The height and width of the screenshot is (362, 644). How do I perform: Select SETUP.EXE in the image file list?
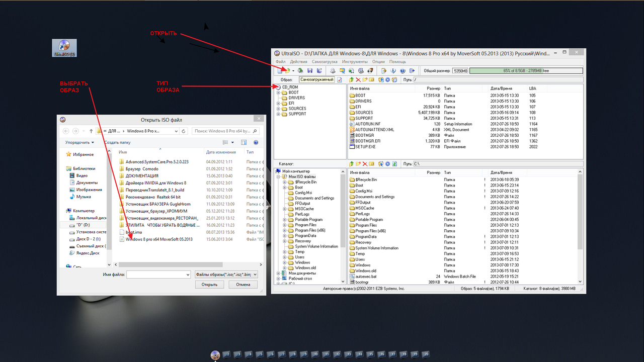362,147
